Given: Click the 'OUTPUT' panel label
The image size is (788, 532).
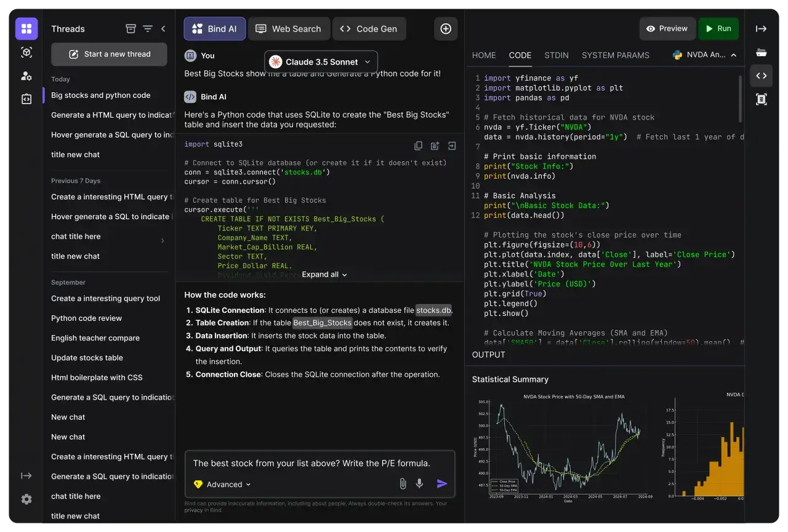Looking at the screenshot, I should click(x=489, y=355).
